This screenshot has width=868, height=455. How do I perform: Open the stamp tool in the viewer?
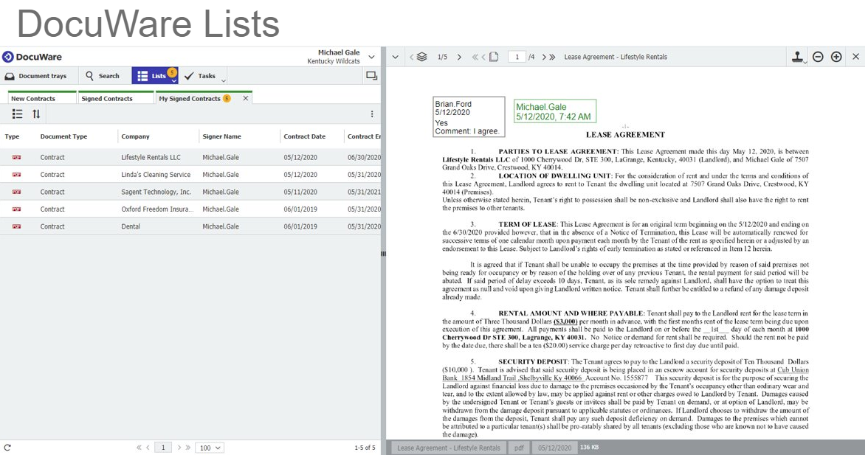(798, 57)
